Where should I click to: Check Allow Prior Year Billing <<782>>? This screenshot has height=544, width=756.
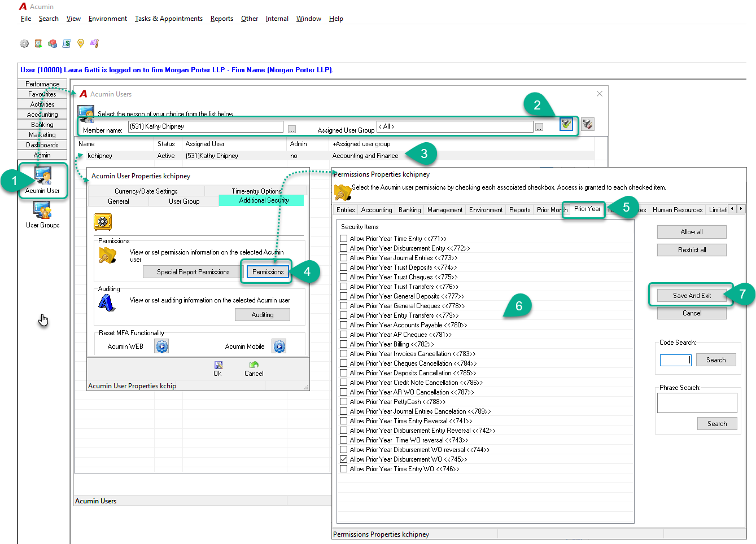[x=343, y=344]
